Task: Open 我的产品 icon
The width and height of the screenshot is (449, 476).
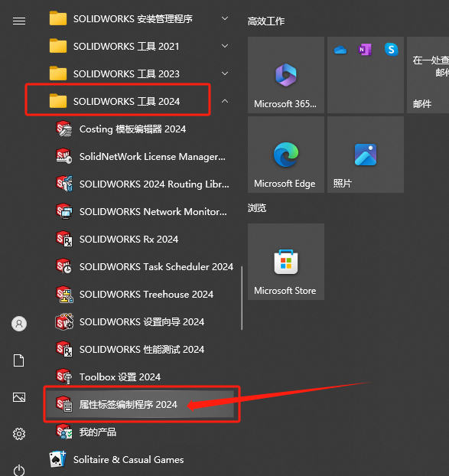Action: 64,432
